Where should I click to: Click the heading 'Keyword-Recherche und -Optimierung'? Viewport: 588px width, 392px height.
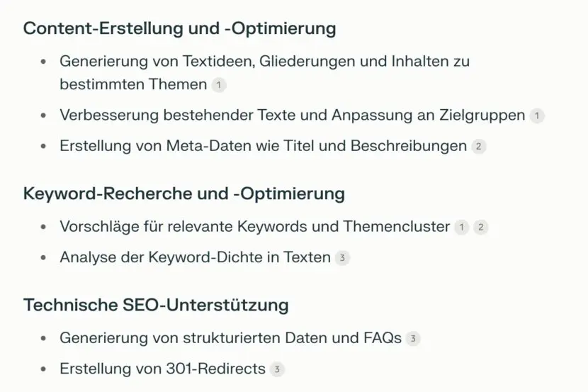[184, 194]
